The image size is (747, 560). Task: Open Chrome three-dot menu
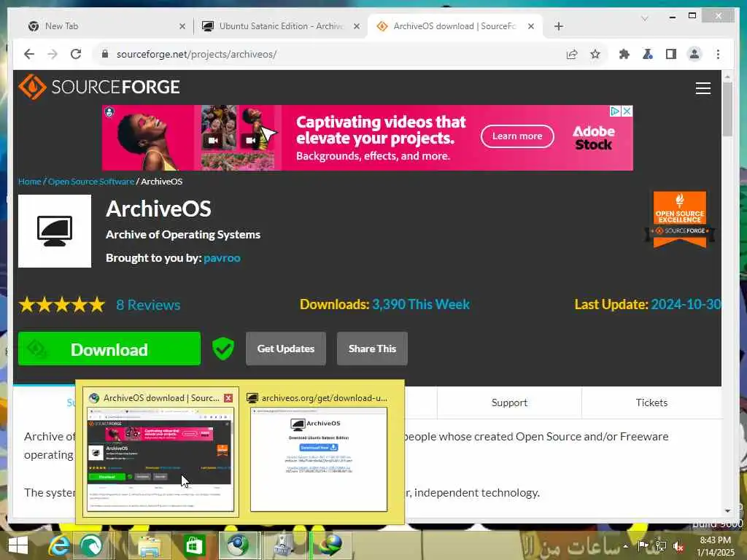tap(718, 54)
